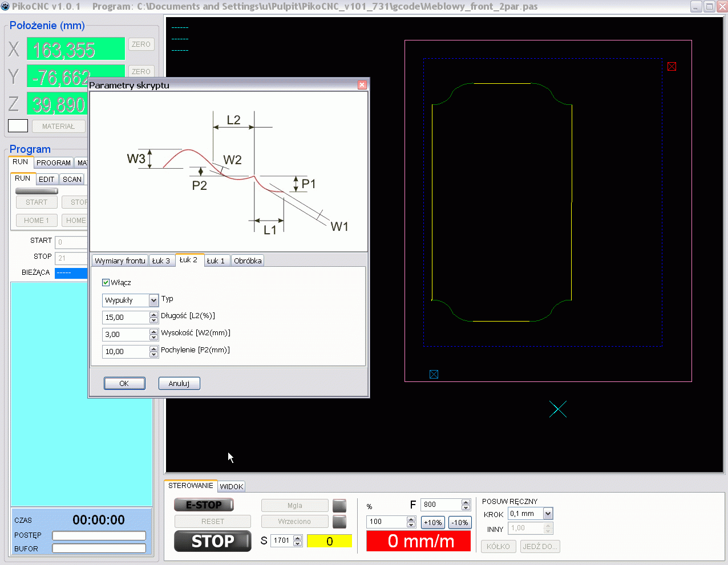Decrease feed with -10% button
728x565 pixels.
point(460,522)
